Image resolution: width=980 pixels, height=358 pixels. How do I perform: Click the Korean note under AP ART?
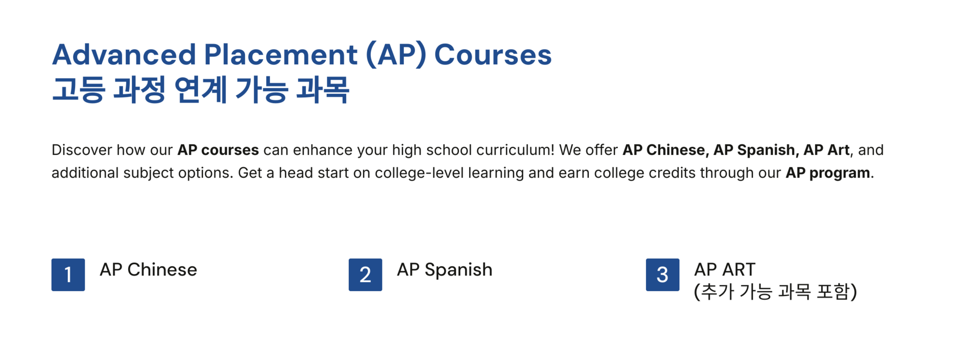[x=775, y=292]
